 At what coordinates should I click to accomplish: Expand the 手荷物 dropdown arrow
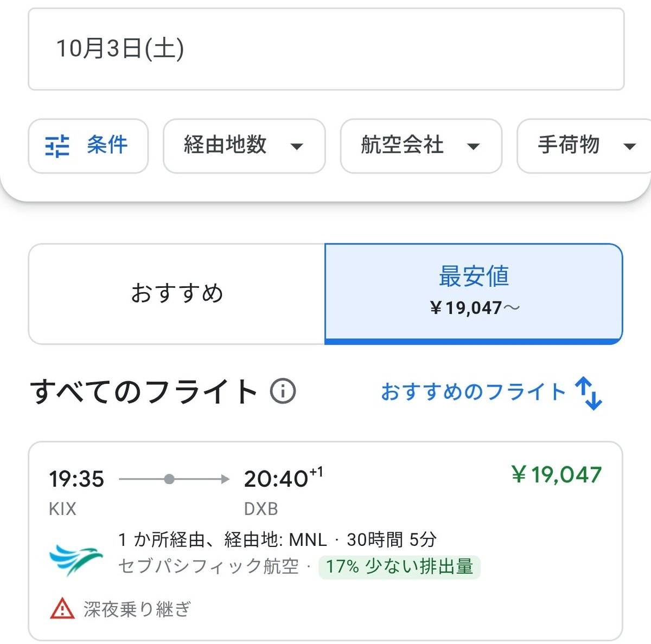629,146
